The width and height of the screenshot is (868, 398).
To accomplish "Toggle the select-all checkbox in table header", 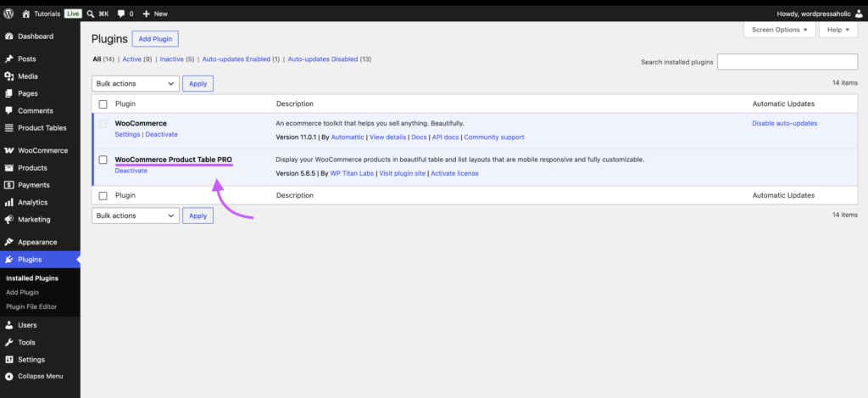I will 103,104.
